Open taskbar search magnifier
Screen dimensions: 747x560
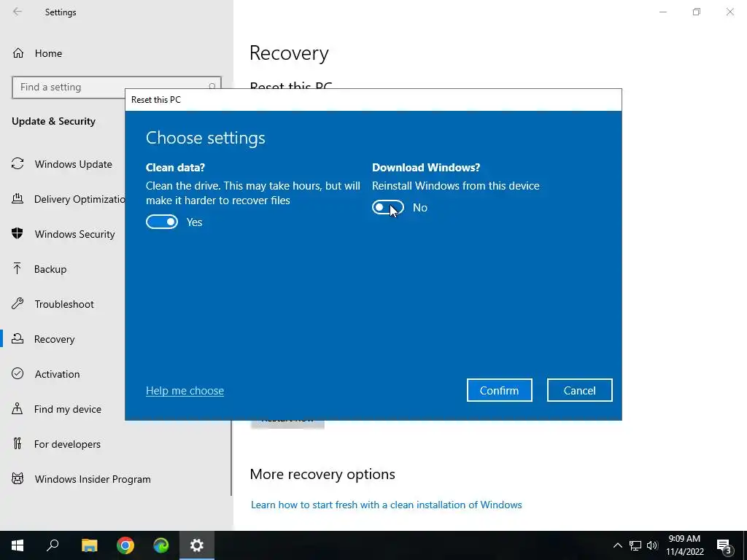53,545
